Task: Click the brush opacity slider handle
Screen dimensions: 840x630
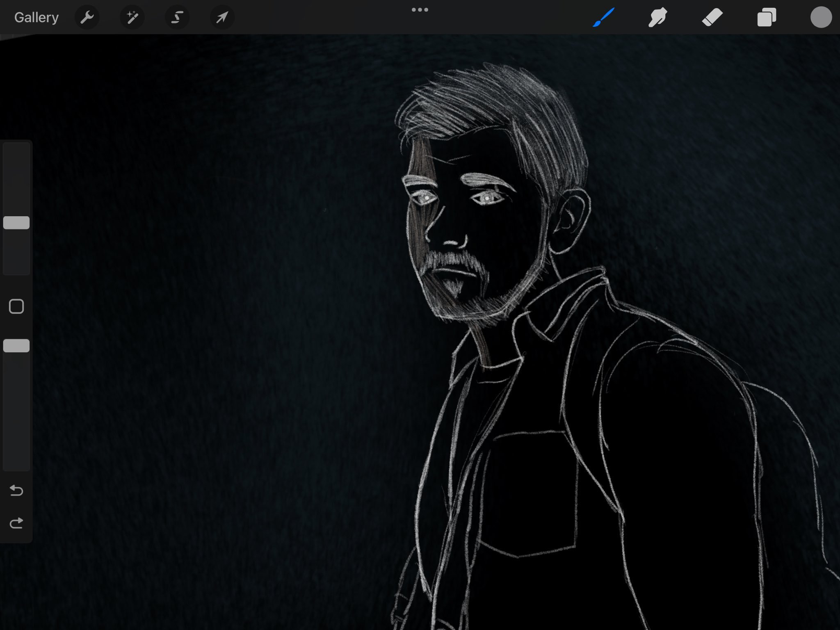Action: coord(16,346)
